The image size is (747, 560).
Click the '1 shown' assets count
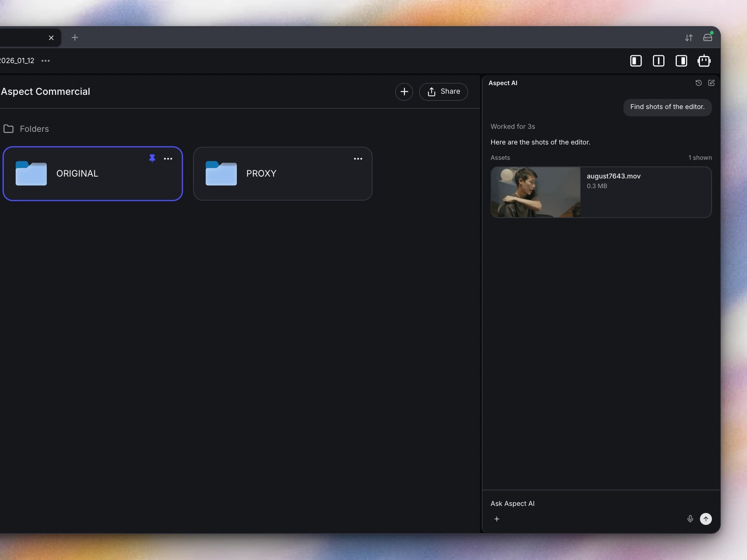tap(700, 158)
